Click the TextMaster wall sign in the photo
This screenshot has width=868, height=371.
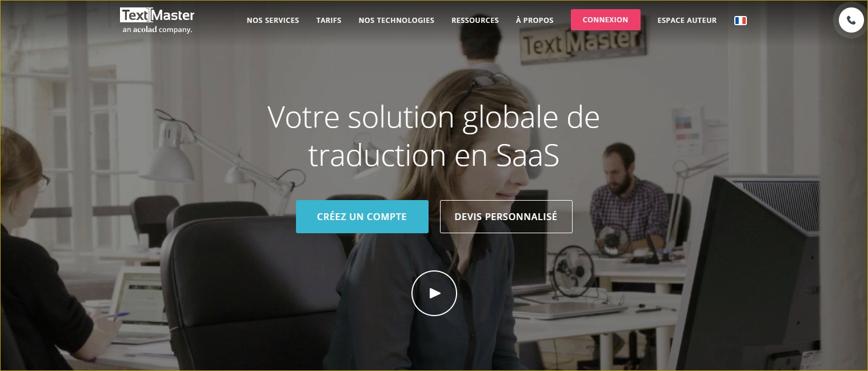click(x=582, y=42)
